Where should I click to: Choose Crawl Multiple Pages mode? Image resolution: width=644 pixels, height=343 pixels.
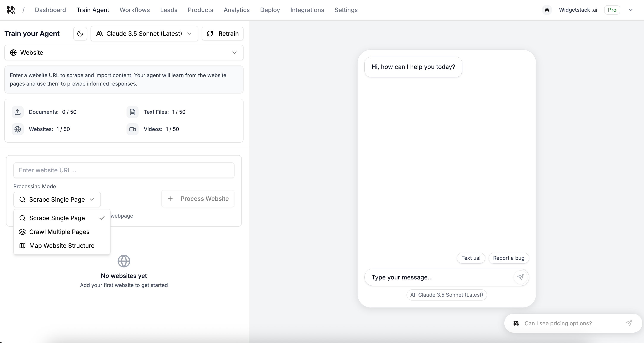(x=59, y=232)
